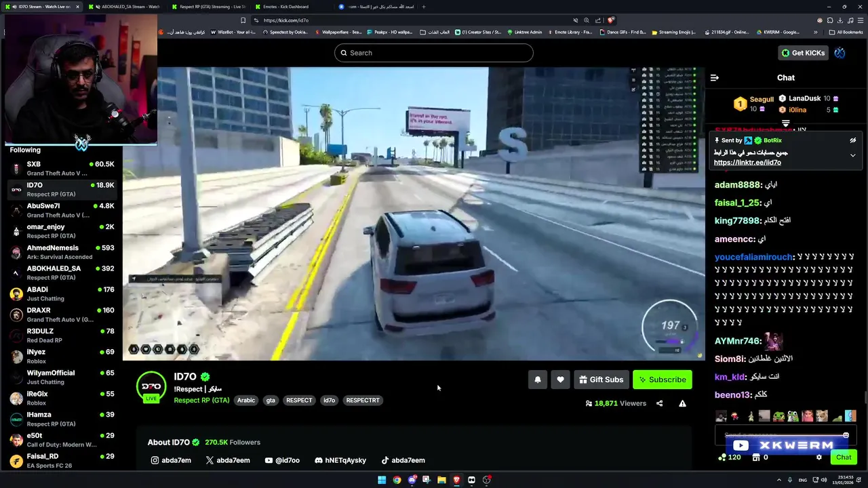Open the linktr.ee/id7o link in chat
The height and width of the screenshot is (488, 868).
(747, 163)
